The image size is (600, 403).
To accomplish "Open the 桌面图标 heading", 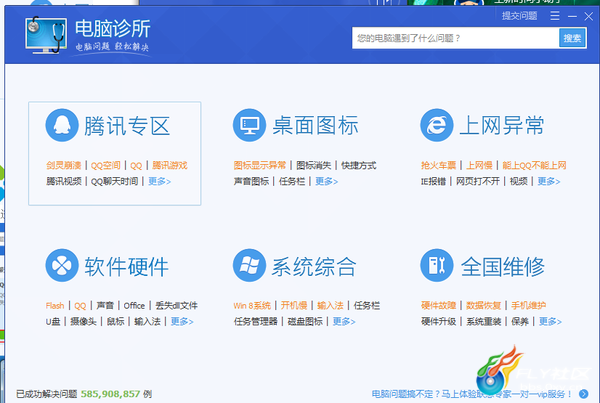I will pyautogui.click(x=315, y=126).
